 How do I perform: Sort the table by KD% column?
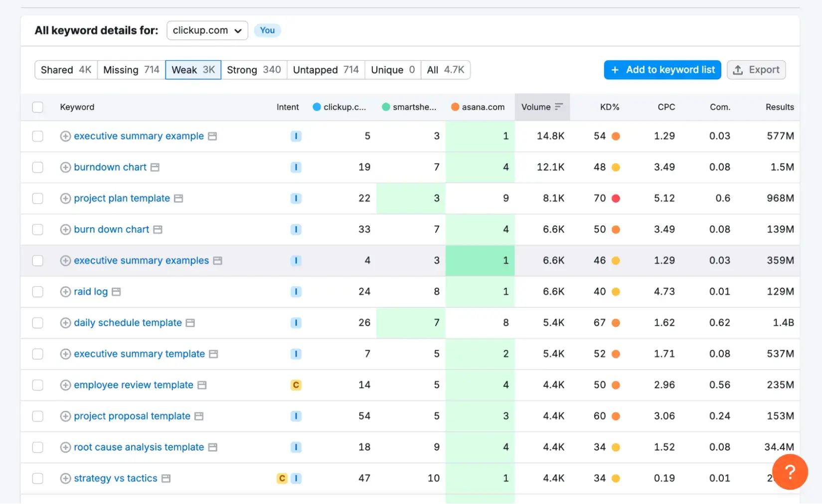[x=609, y=107]
